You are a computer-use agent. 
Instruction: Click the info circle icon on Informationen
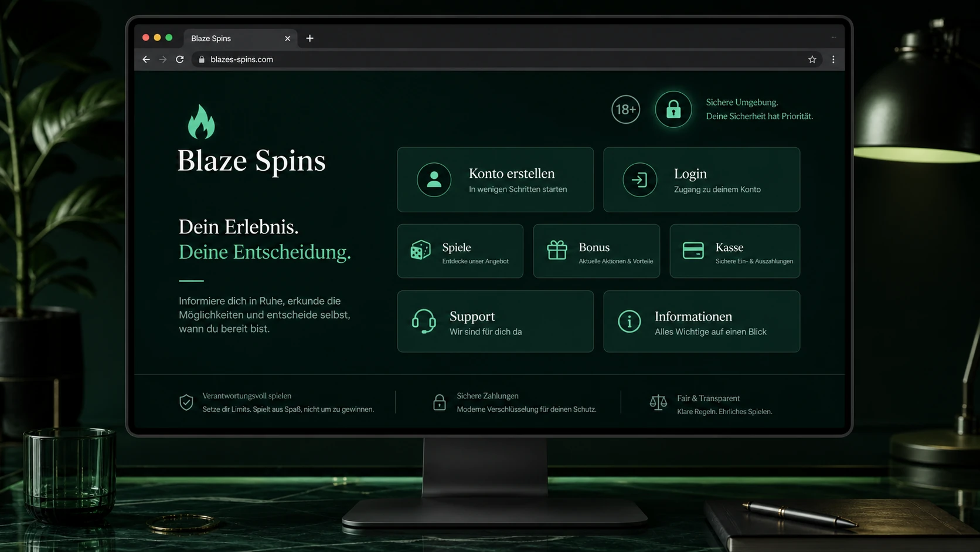point(629,321)
